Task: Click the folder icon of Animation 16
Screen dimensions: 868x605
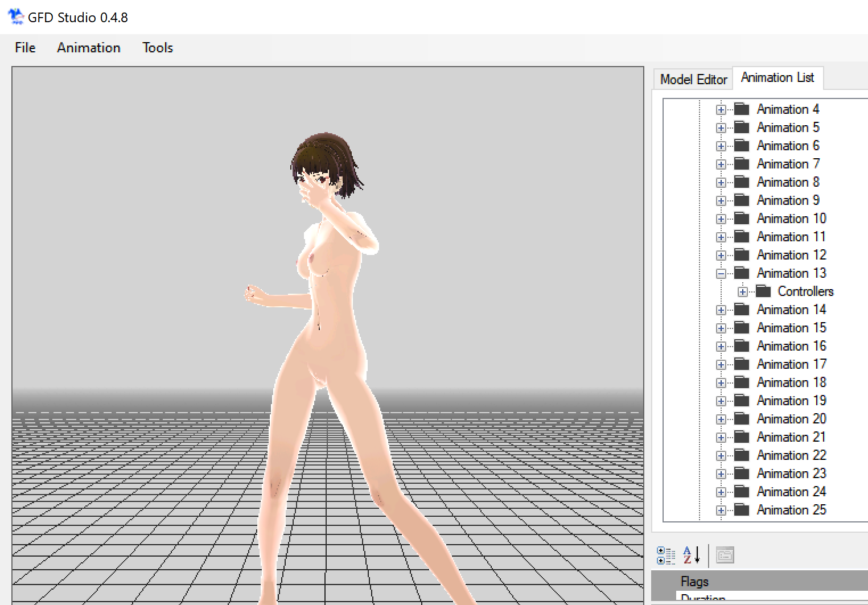Action: [742, 345]
